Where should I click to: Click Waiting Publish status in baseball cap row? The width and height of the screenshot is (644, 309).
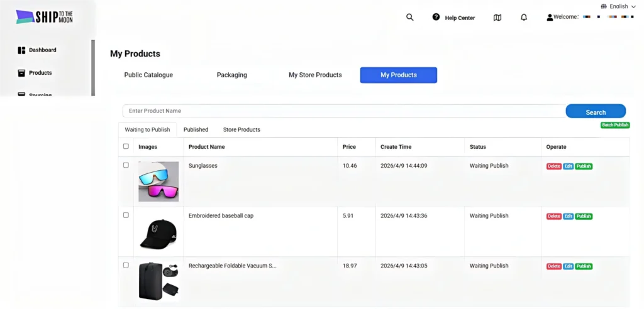point(489,216)
